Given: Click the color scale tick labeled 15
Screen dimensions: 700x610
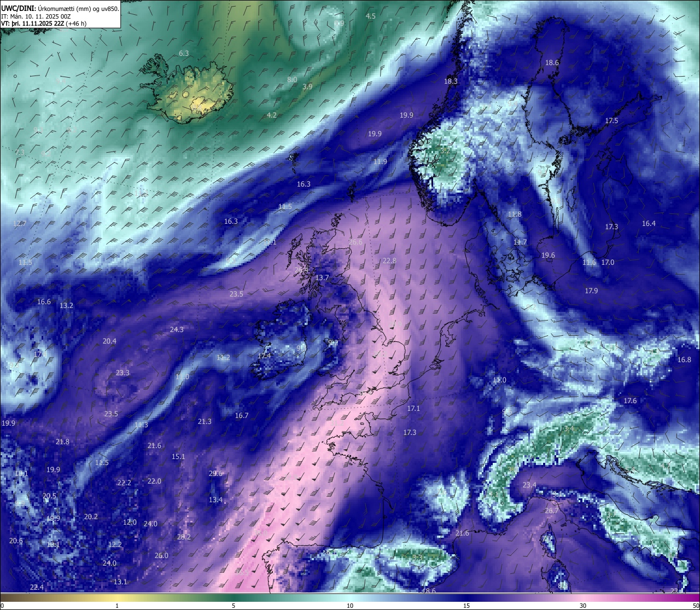Looking at the screenshot, I should pos(466,606).
